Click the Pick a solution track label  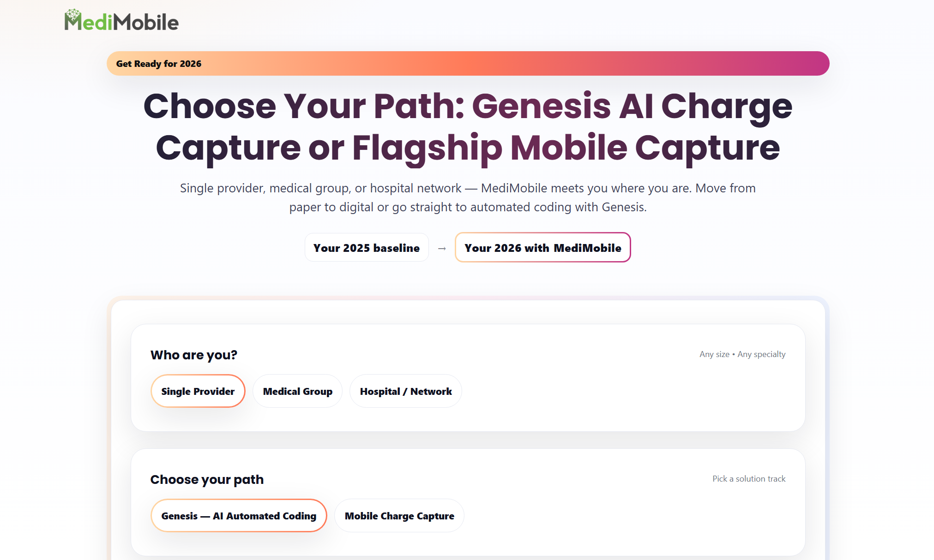(748, 479)
